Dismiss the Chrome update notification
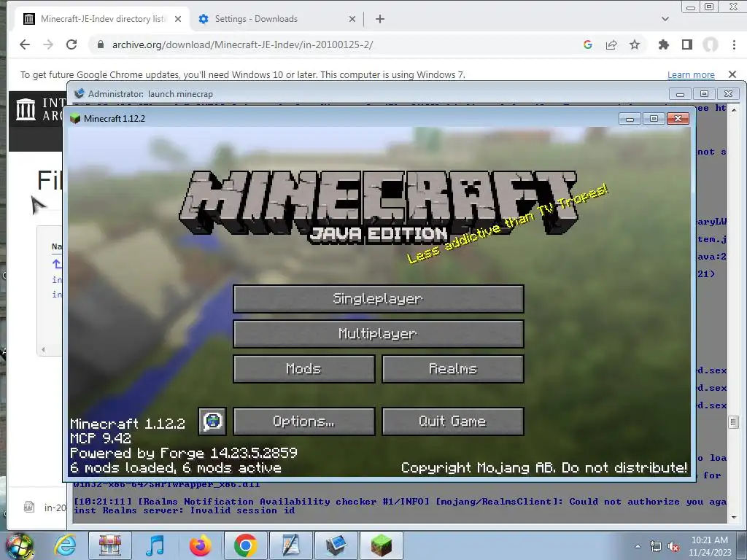The image size is (747, 560). [x=732, y=74]
